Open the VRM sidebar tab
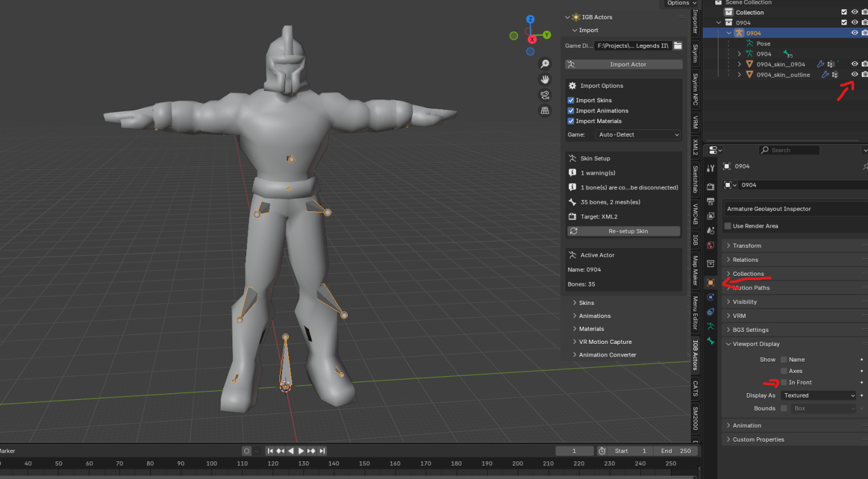The height and width of the screenshot is (479, 868). [x=695, y=122]
